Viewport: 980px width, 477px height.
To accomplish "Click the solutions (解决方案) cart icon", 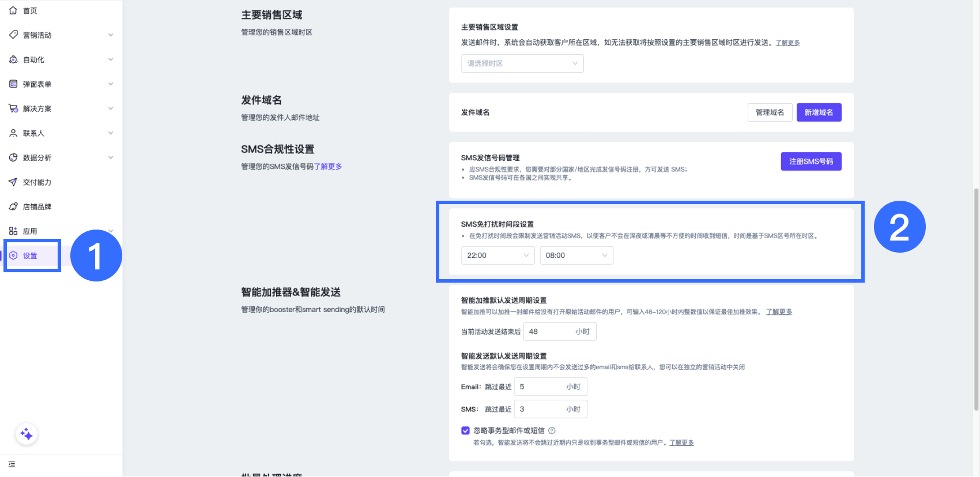I will [13, 108].
